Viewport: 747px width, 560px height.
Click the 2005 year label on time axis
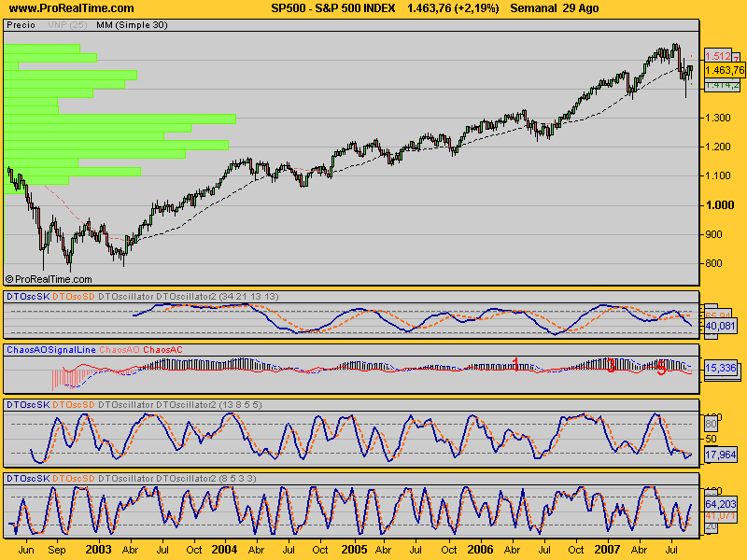(354, 550)
